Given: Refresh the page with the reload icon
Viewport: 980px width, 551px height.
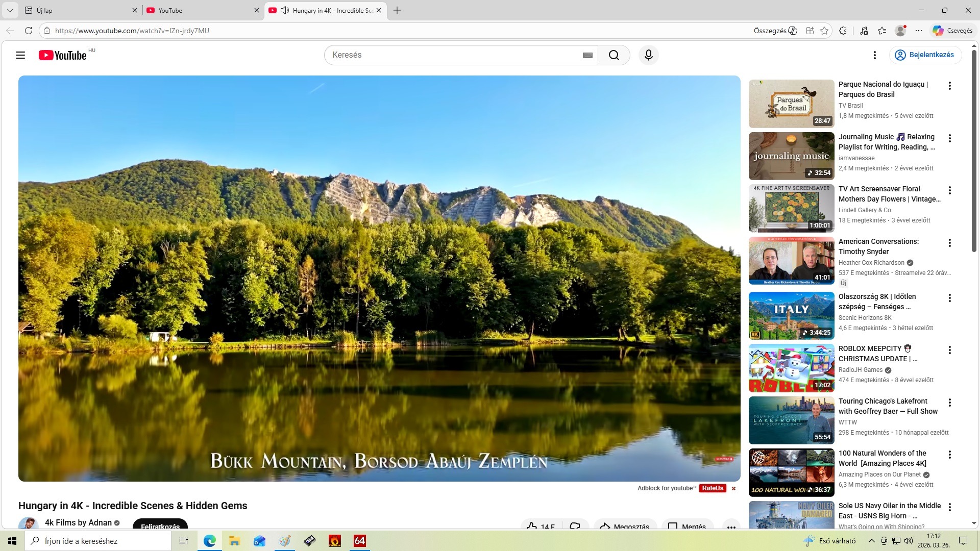Looking at the screenshot, I should pos(29,31).
